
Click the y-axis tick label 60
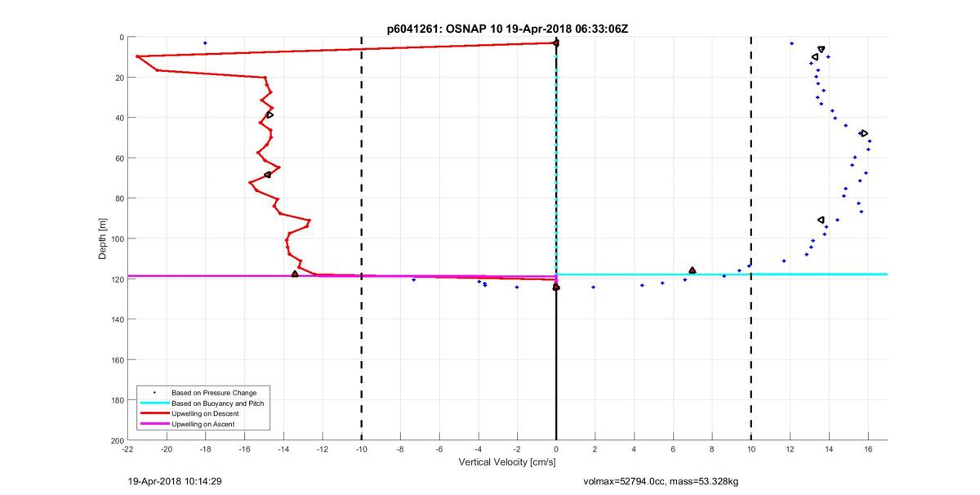tap(120, 158)
